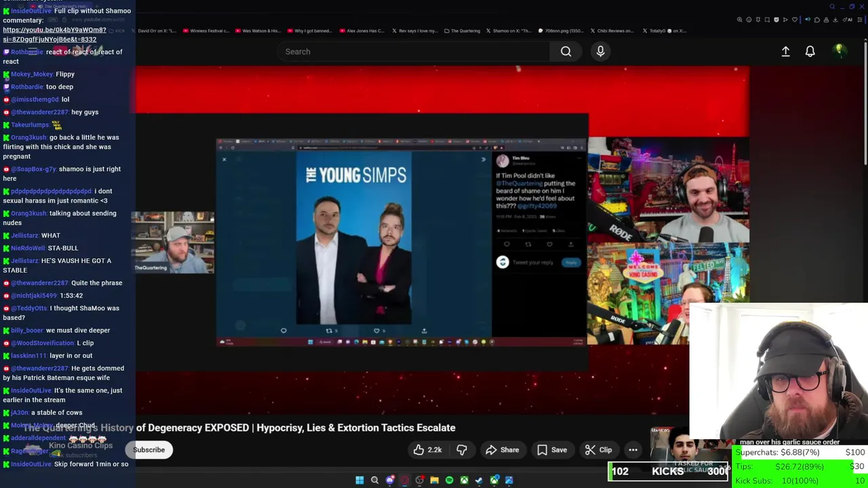Screen dimensions: 868x488
Task: Create a Clip with scissors button
Action: pyautogui.click(x=599, y=449)
